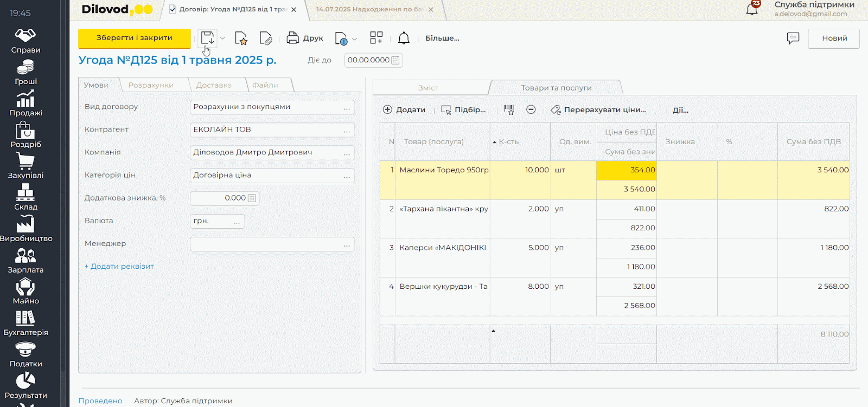
Task: Click the notification bell in toolbar
Action: [x=404, y=38]
